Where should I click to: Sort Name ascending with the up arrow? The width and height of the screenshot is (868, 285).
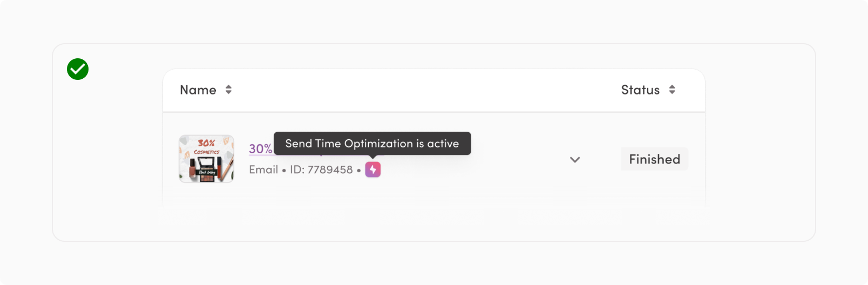(228, 86)
